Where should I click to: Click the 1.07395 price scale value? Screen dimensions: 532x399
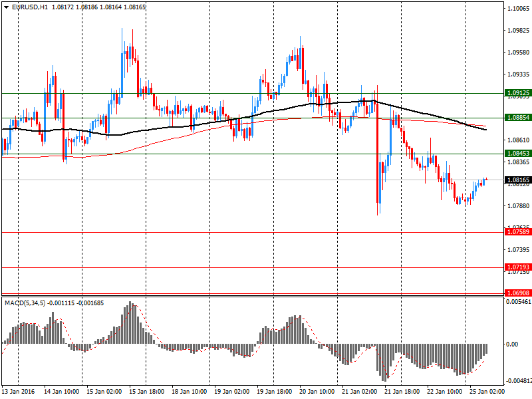519,250
